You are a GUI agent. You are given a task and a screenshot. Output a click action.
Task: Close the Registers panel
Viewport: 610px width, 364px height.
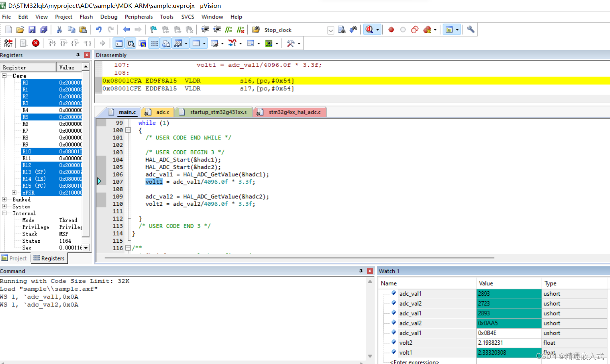87,55
